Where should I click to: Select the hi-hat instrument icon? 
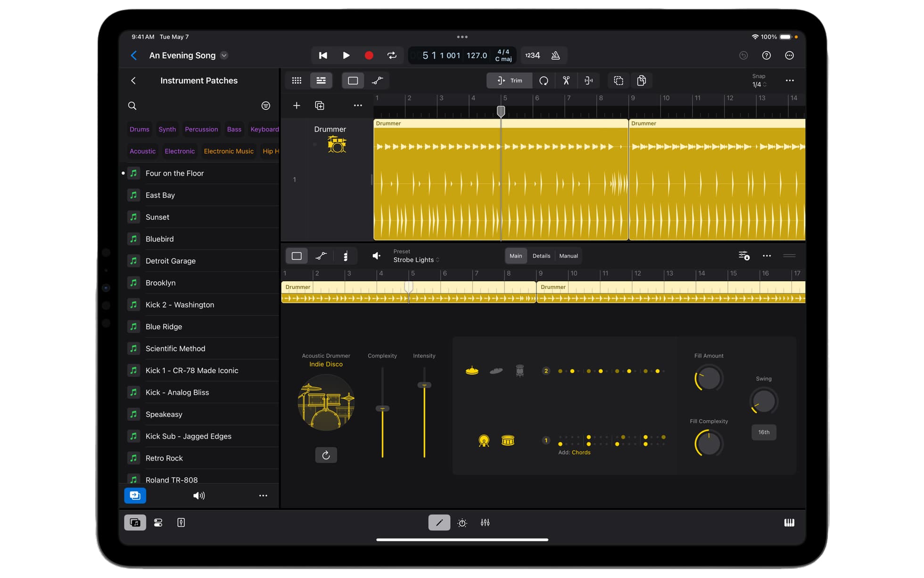(472, 371)
